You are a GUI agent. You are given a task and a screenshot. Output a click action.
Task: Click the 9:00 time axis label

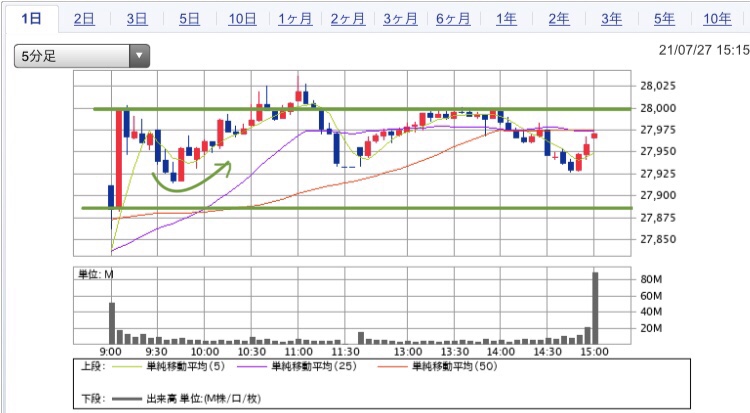coord(110,352)
